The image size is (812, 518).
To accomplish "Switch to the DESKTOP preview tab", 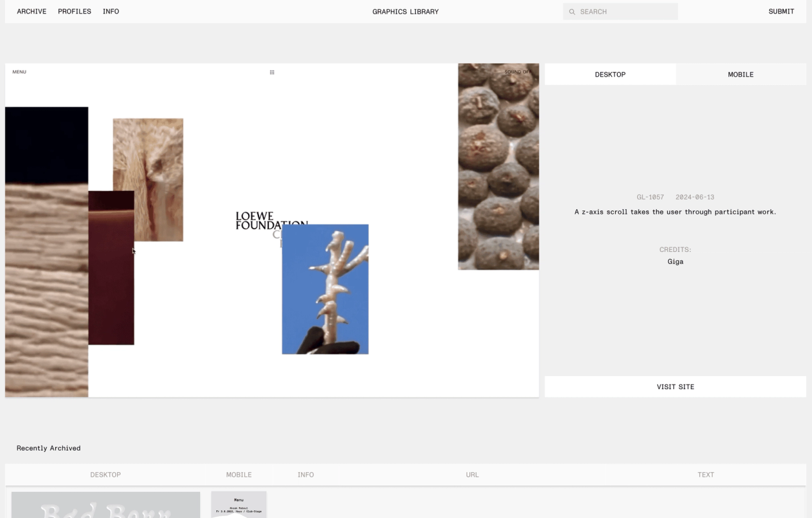I will coord(610,74).
